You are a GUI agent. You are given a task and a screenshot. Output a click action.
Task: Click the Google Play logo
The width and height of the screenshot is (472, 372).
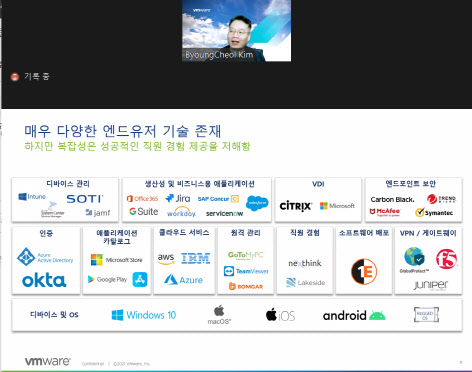click(107, 279)
